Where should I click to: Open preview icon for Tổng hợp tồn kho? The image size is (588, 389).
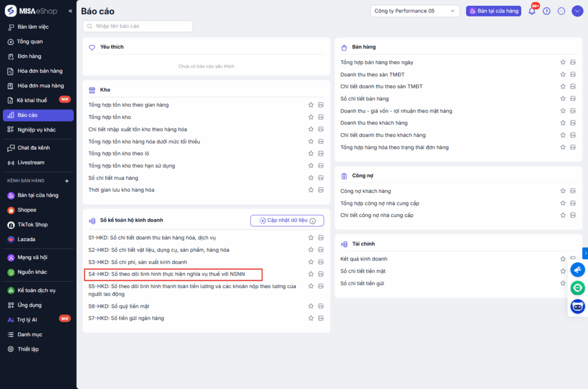(321, 117)
